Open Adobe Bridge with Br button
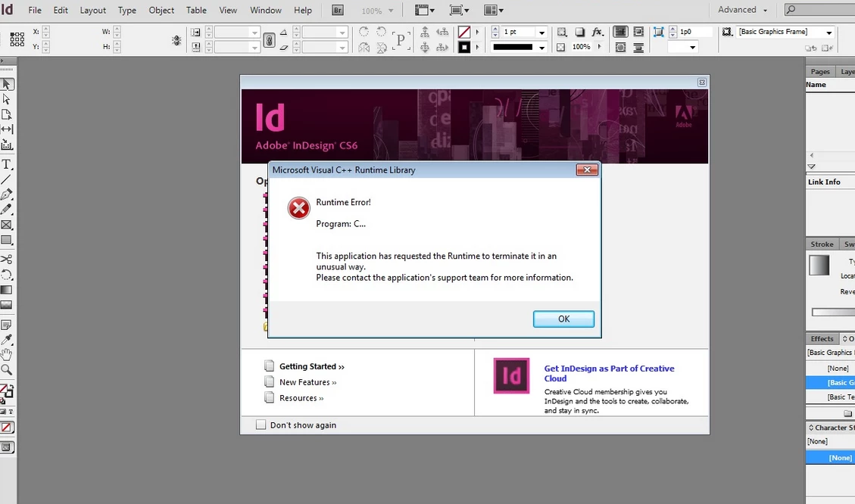 pyautogui.click(x=338, y=11)
